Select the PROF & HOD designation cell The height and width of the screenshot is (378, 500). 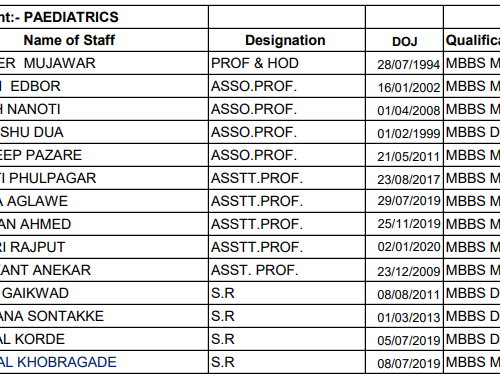coord(287,63)
